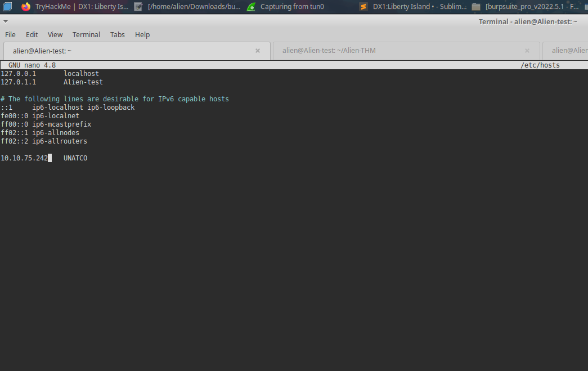Open the File menu

click(10, 34)
